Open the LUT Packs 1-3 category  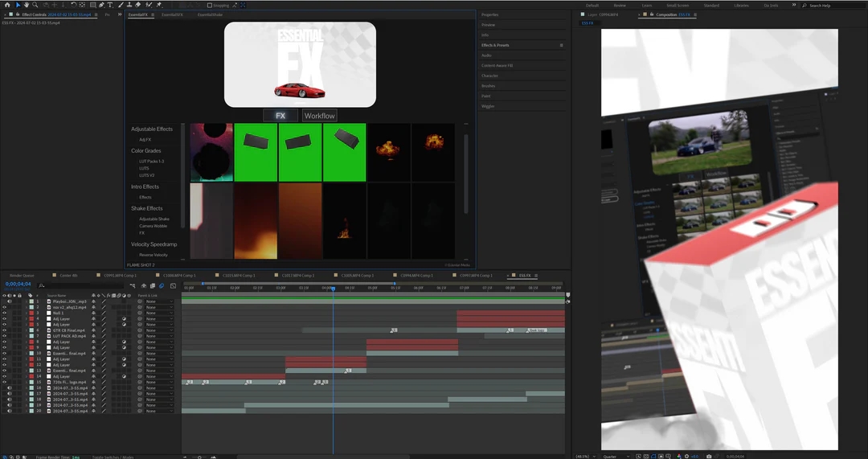point(151,161)
